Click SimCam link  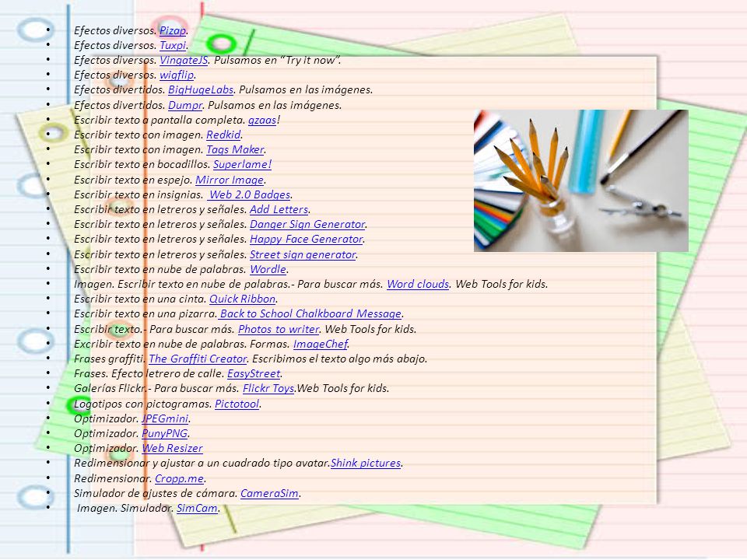(197, 508)
